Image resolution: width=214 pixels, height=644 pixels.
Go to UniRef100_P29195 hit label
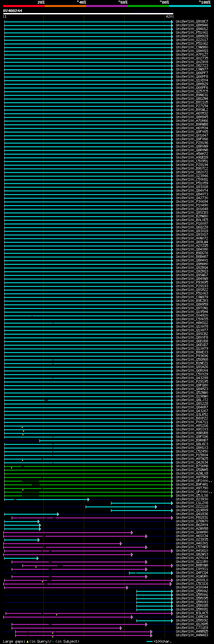(192, 382)
